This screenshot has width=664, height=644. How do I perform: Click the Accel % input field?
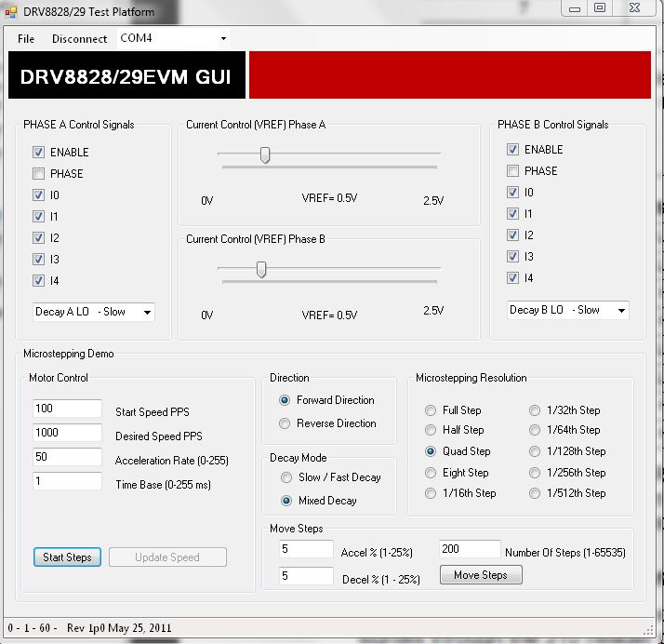coord(306,549)
